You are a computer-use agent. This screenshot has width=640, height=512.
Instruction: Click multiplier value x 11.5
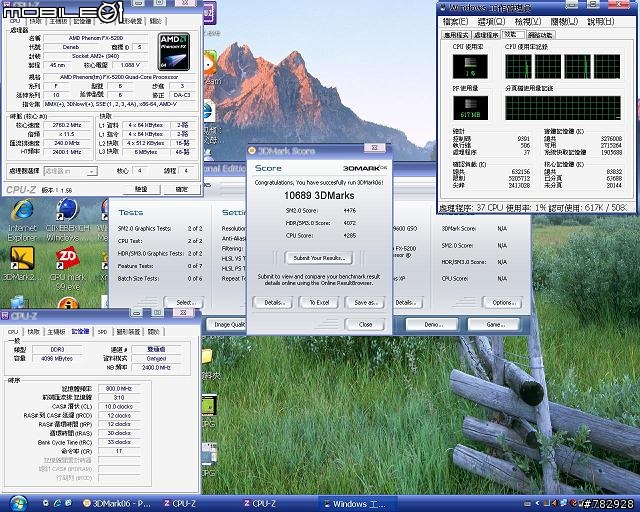68,134
